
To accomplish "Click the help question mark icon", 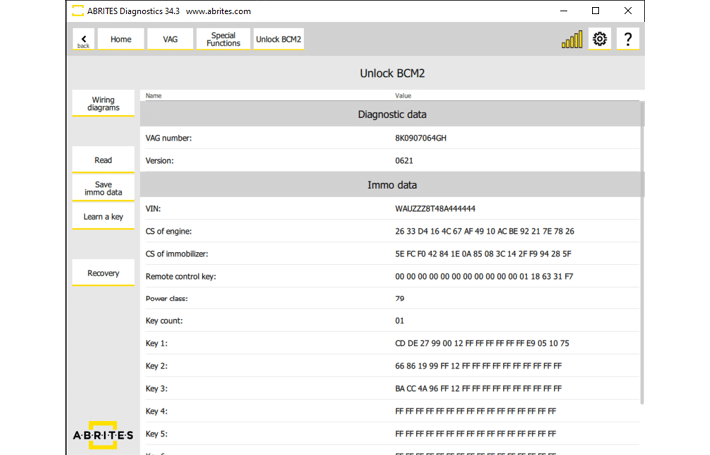I will click(x=628, y=39).
